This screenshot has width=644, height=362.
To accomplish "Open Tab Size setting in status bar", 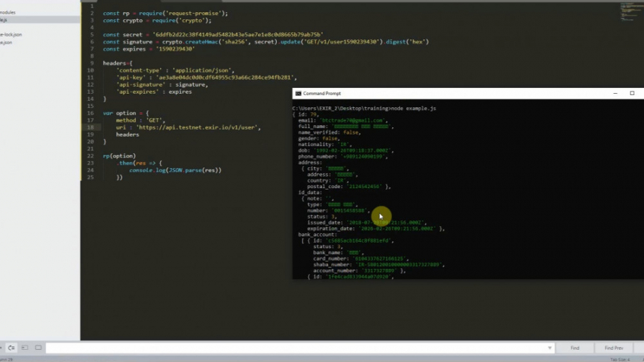I will pyautogui.click(x=620, y=360).
